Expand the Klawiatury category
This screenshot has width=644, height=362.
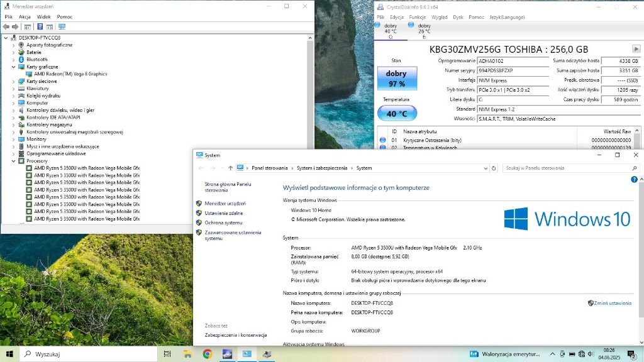pos(14,89)
